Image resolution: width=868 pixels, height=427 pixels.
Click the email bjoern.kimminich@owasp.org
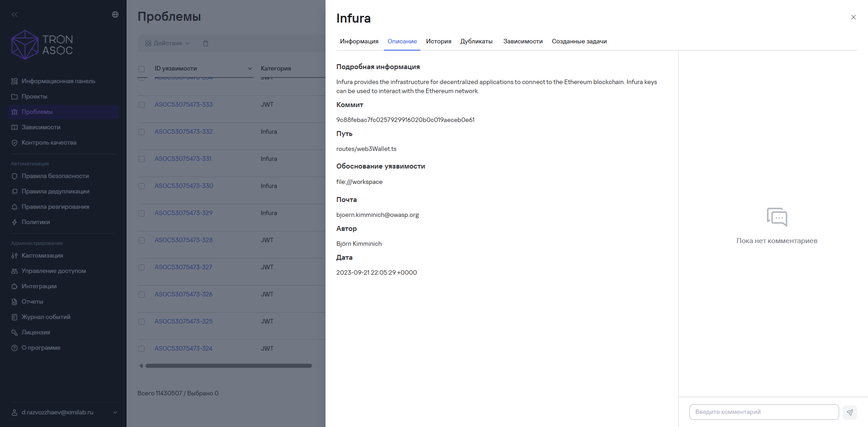click(377, 215)
